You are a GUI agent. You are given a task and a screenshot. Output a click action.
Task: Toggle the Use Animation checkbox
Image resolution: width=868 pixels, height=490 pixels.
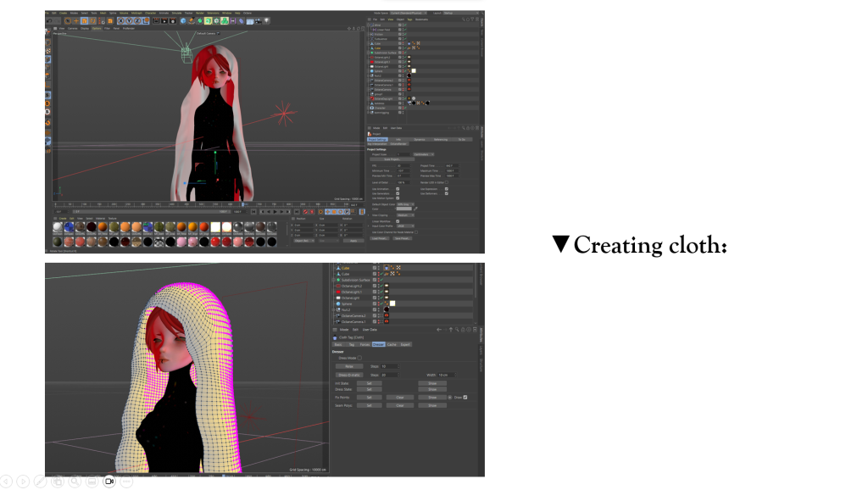coord(398,189)
